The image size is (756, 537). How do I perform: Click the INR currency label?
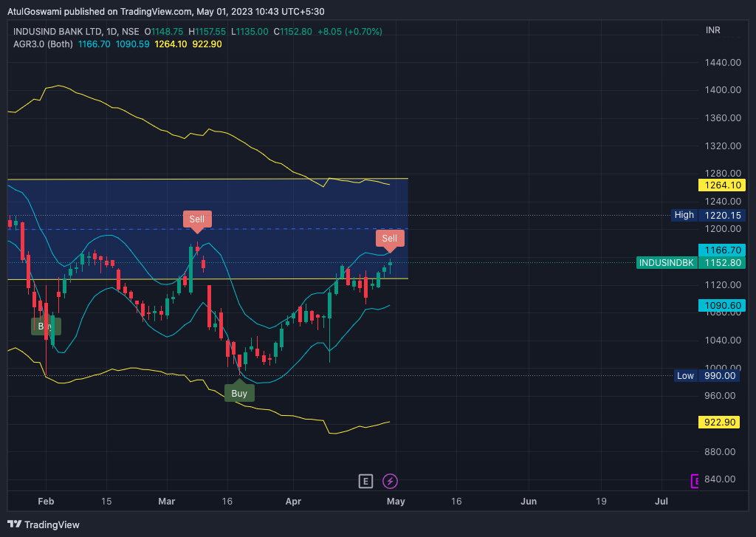[x=713, y=30]
